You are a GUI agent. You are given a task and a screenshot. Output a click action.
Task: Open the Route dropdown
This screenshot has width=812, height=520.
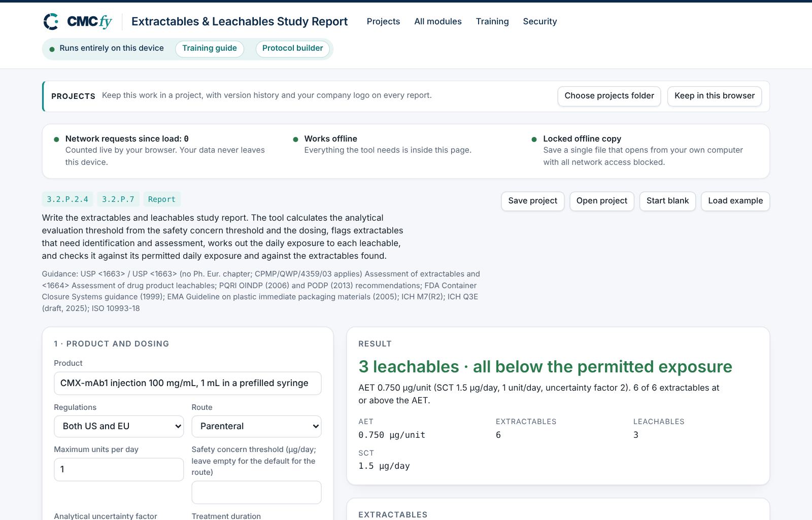[256, 426]
